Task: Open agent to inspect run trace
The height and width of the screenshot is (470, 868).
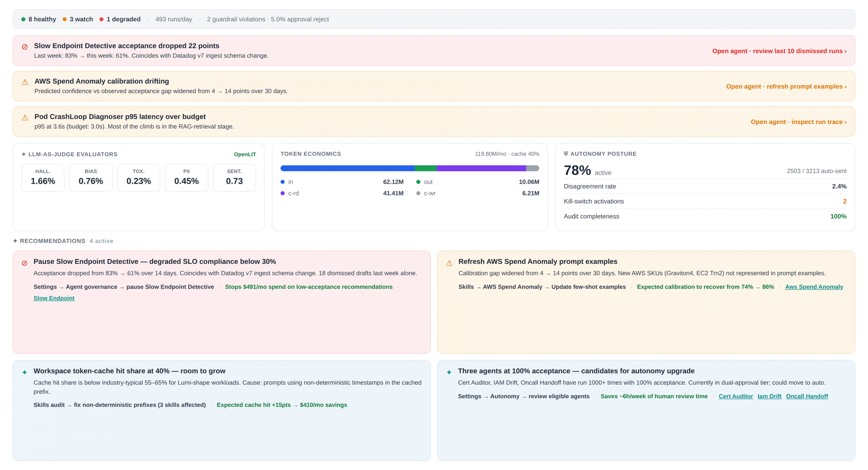Action: 798,122
